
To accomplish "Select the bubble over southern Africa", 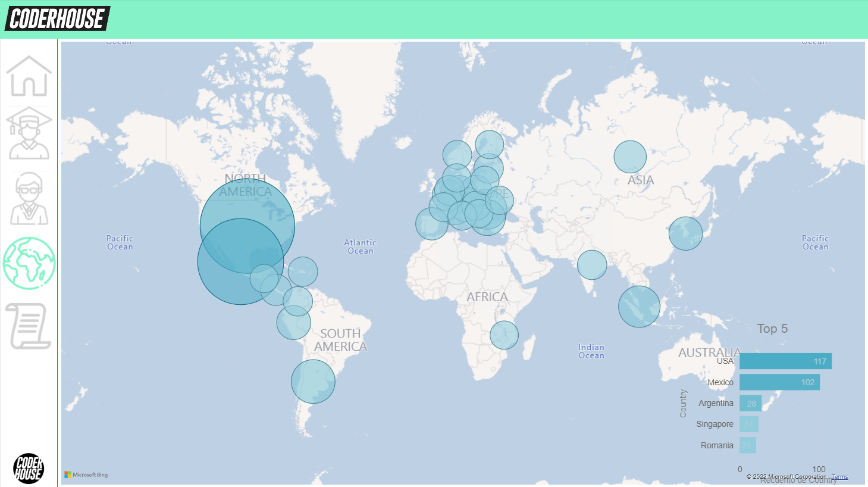I will [504, 335].
